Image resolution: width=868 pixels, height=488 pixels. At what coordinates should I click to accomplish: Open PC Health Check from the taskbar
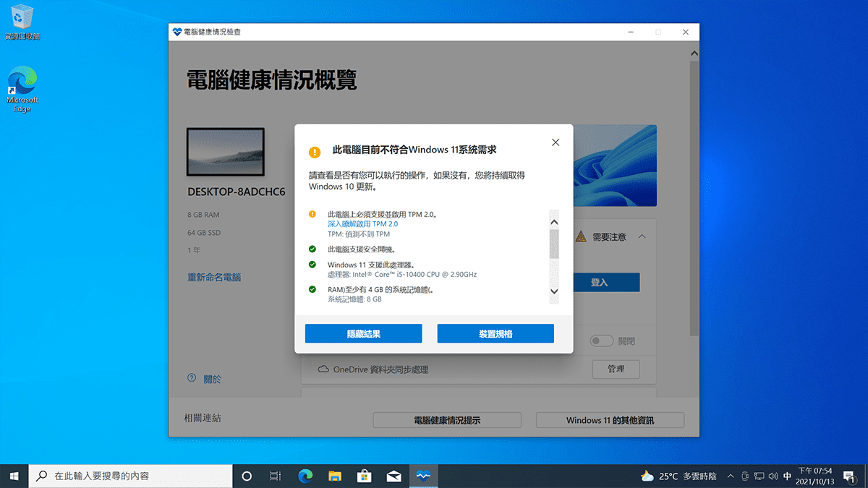tap(424, 476)
